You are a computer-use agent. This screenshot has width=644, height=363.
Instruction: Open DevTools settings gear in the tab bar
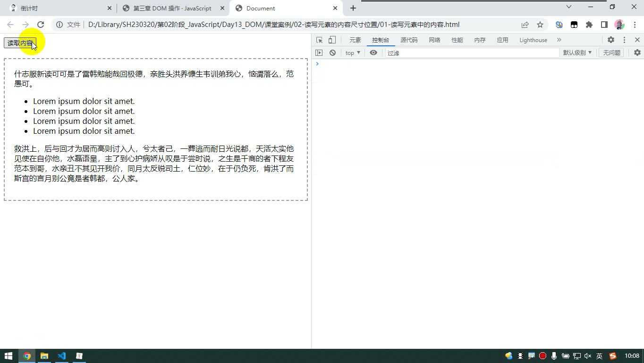(x=610, y=40)
